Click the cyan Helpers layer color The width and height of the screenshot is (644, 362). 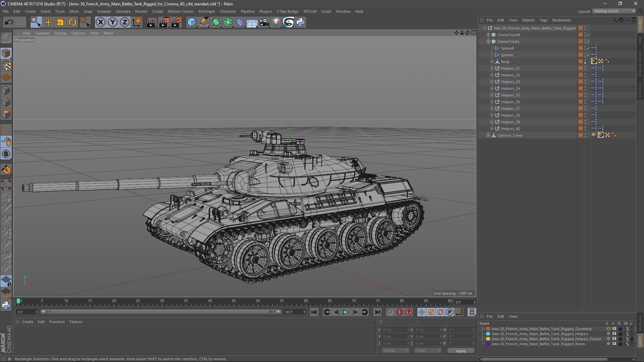click(x=488, y=334)
